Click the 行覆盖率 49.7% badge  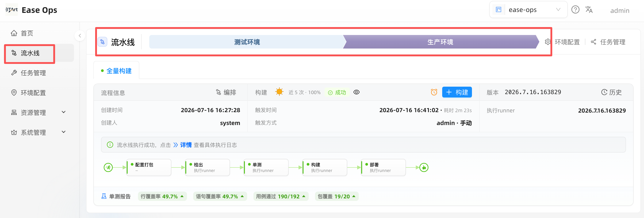(x=162, y=197)
